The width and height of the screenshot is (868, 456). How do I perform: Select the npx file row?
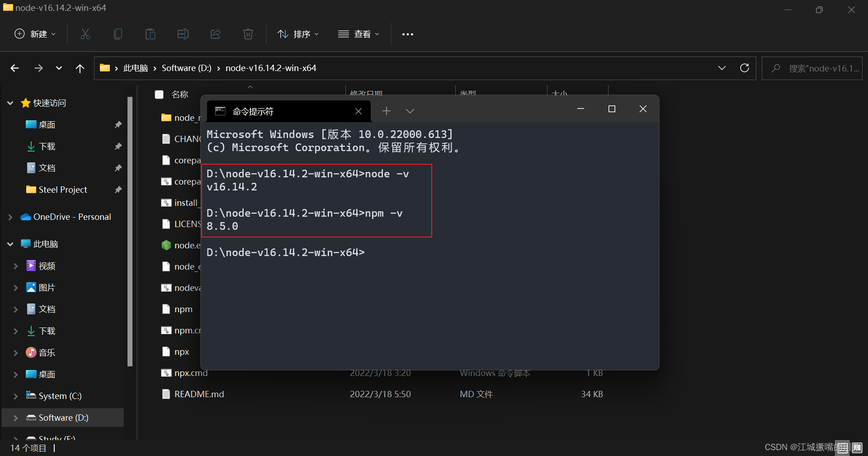tap(182, 352)
